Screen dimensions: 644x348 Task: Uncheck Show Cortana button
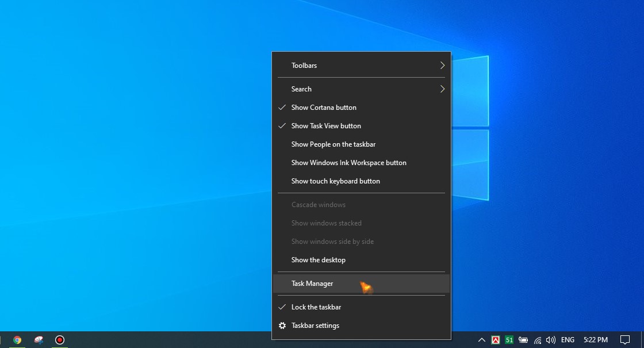click(x=324, y=108)
